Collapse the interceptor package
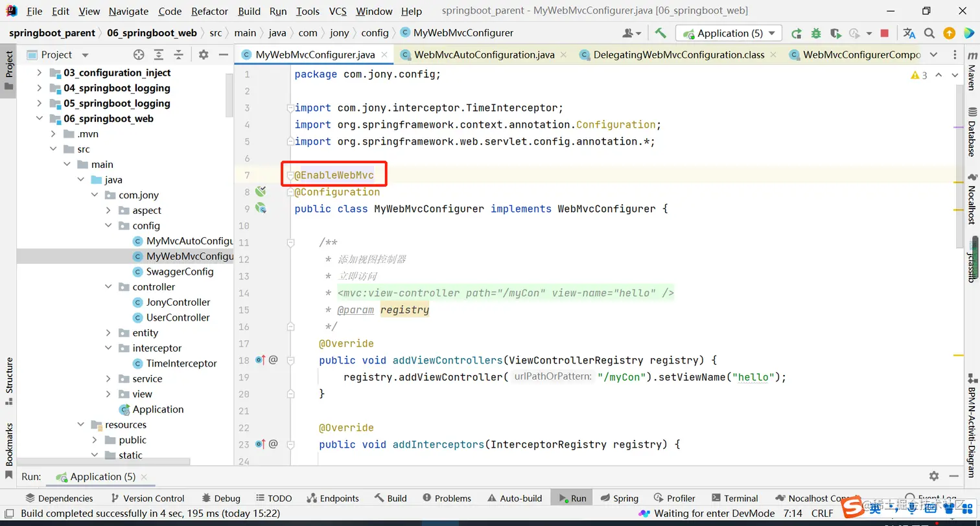 [108, 348]
